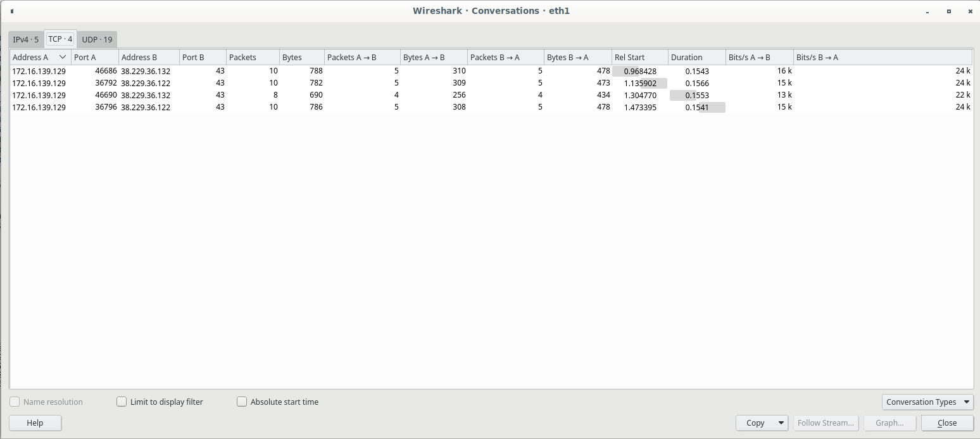Viewport: 980px width, 439px height.
Task: Sort by Bits/s B → A column
Action: tap(883, 57)
